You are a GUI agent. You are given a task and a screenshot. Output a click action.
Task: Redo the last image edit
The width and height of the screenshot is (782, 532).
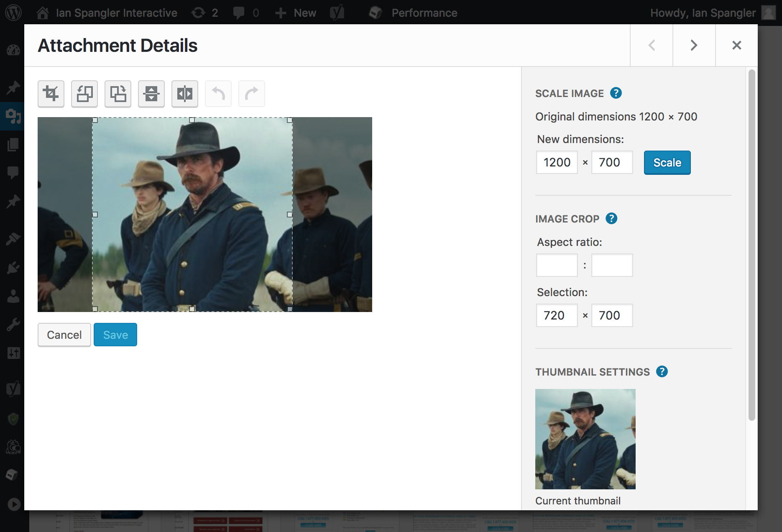coord(251,94)
